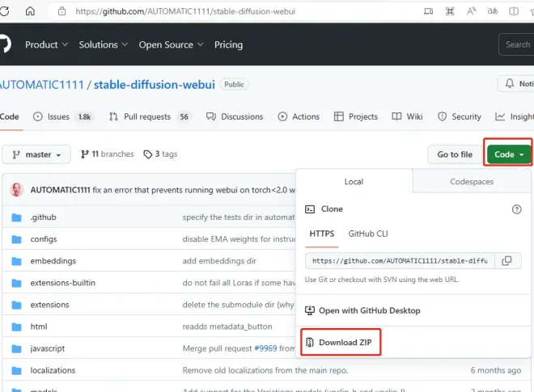Open the Discussions tab
The width and height of the screenshot is (534, 392).
pyautogui.click(x=235, y=116)
